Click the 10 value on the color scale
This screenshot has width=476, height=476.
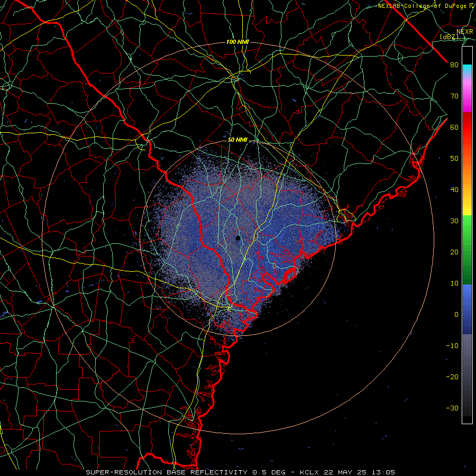[x=454, y=283]
